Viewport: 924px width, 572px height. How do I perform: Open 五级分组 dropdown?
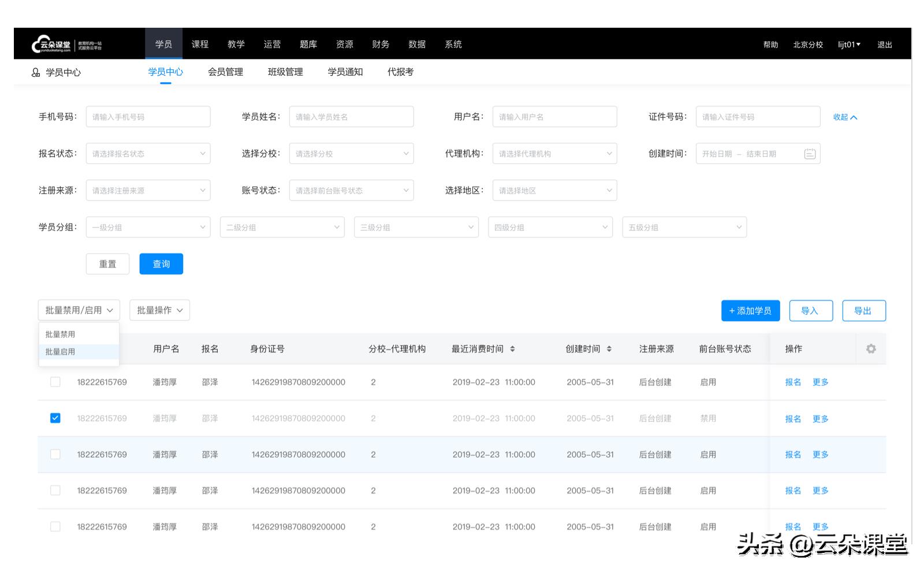[684, 227]
